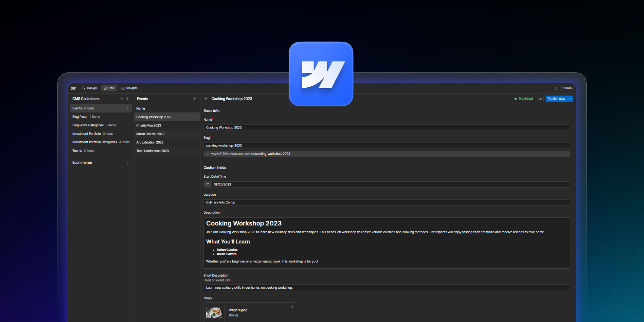Open the Publish now dropdown chevron
The image size is (644, 322).
pyautogui.click(x=570, y=99)
